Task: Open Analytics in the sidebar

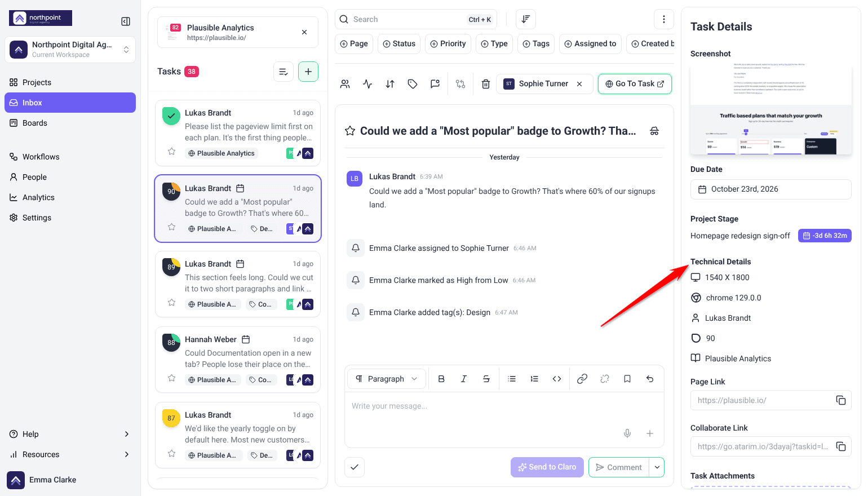Action: point(70,197)
